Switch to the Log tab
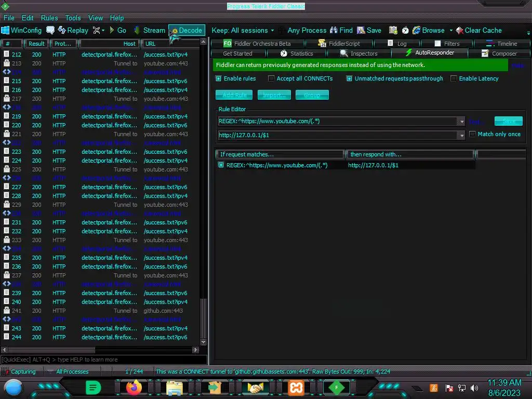This screenshot has height=399, width=532. click(396, 44)
